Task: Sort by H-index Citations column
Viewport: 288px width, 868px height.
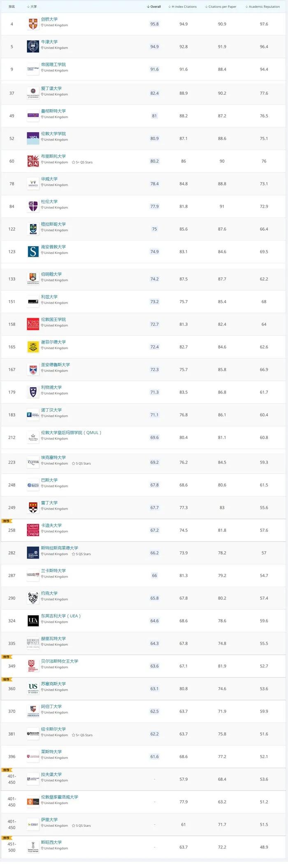Action: point(182,7)
